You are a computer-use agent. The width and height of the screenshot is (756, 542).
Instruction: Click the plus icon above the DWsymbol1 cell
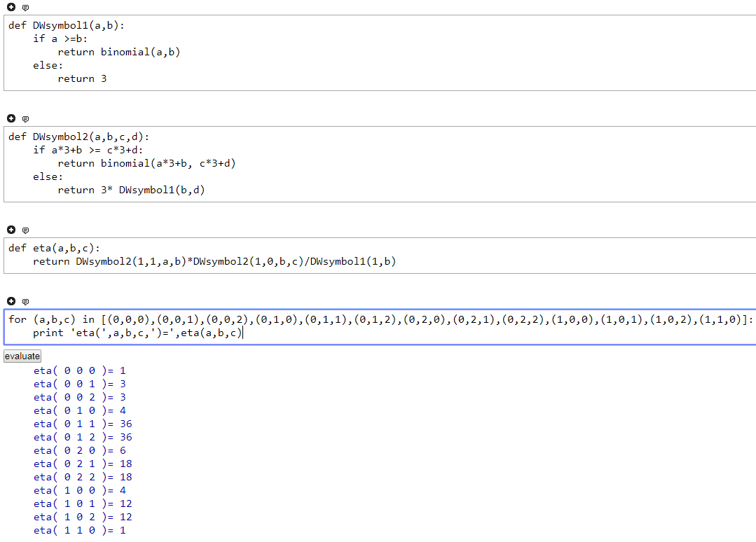[11, 7]
